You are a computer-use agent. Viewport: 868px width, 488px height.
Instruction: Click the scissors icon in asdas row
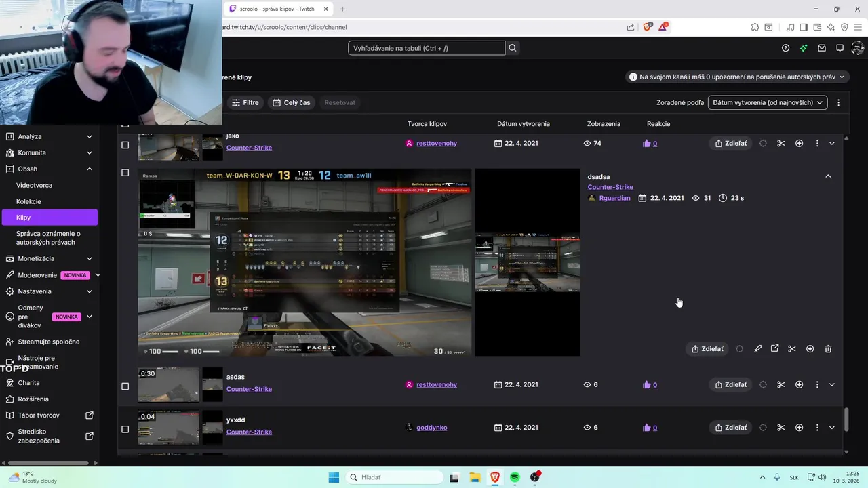pos(781,385)
